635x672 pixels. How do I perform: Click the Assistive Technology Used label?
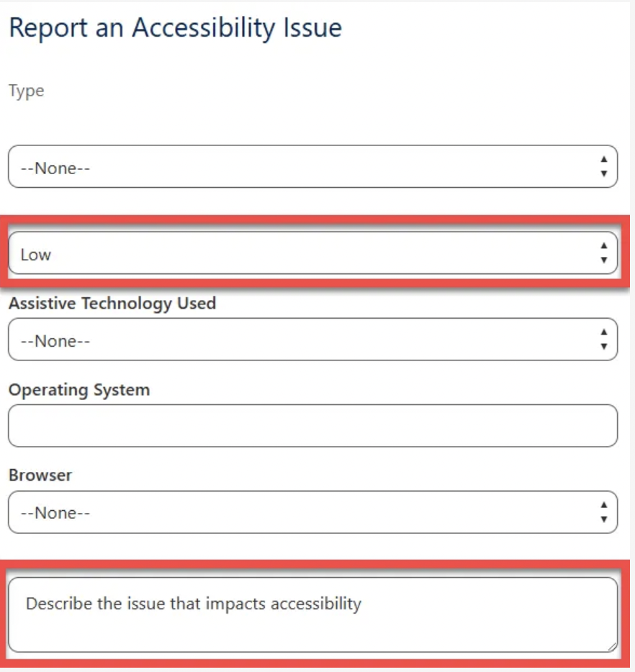(x=112, y=304)
